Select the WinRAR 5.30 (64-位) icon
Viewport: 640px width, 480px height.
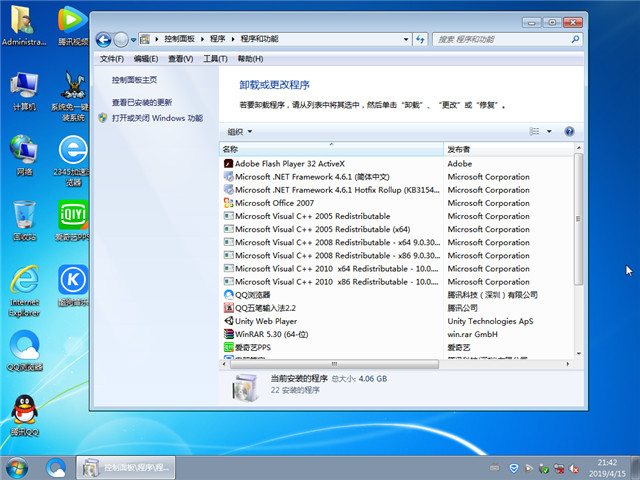click(229, 334)
